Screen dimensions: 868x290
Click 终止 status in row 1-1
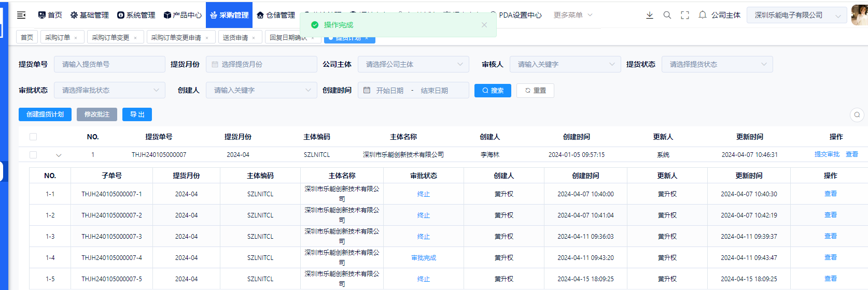click(424, 194)
